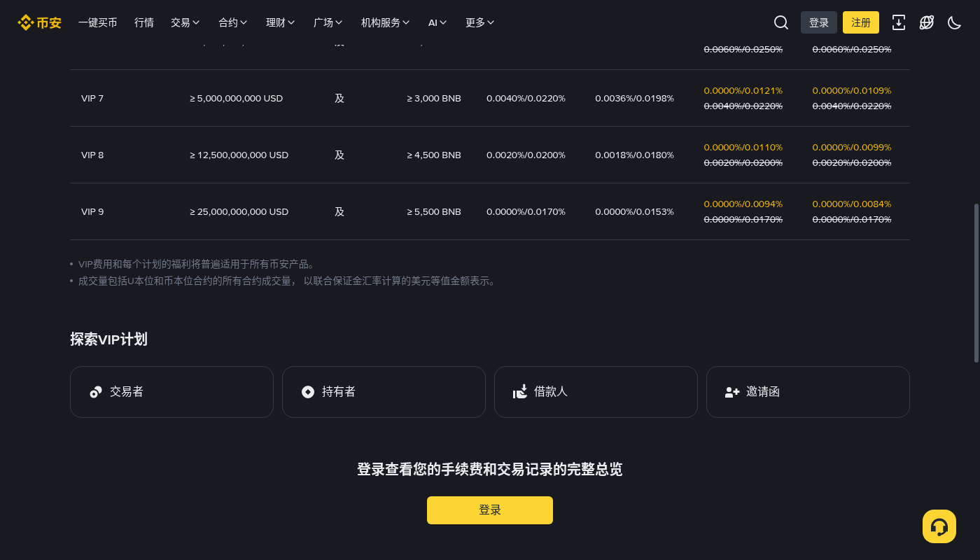Click the ≥ 5,500 BNB cell
This screenshot has height=560, width=980.
click(434, 212)
